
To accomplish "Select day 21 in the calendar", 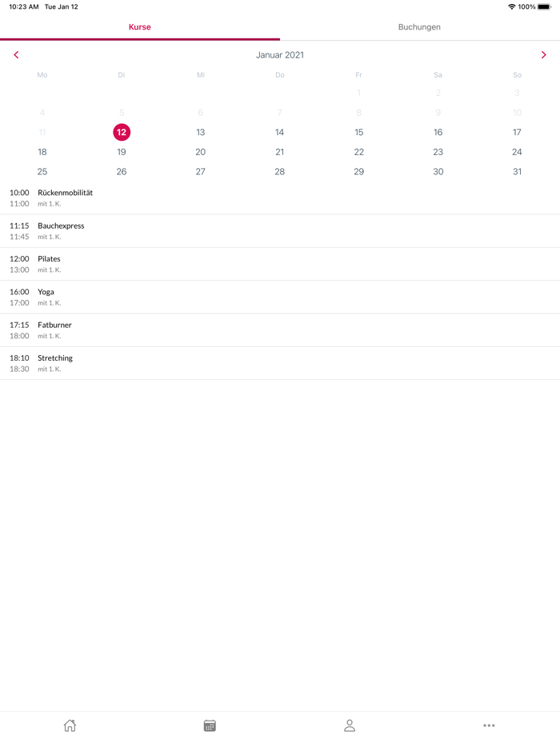I will pyautogui.click(x=280, y=152).
